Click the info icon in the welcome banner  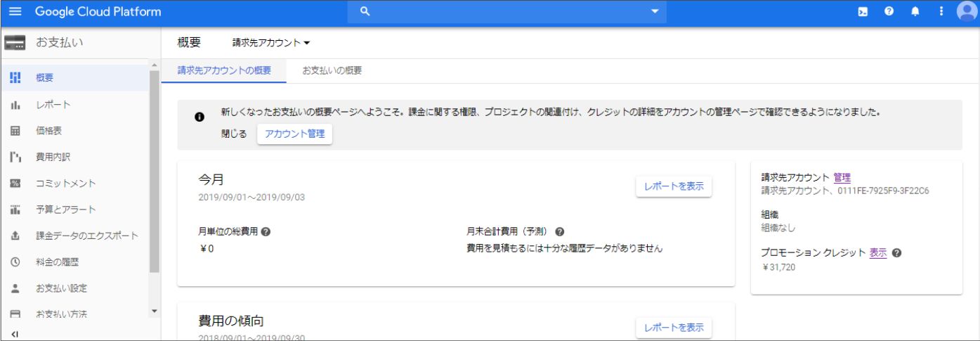[200, 117]
